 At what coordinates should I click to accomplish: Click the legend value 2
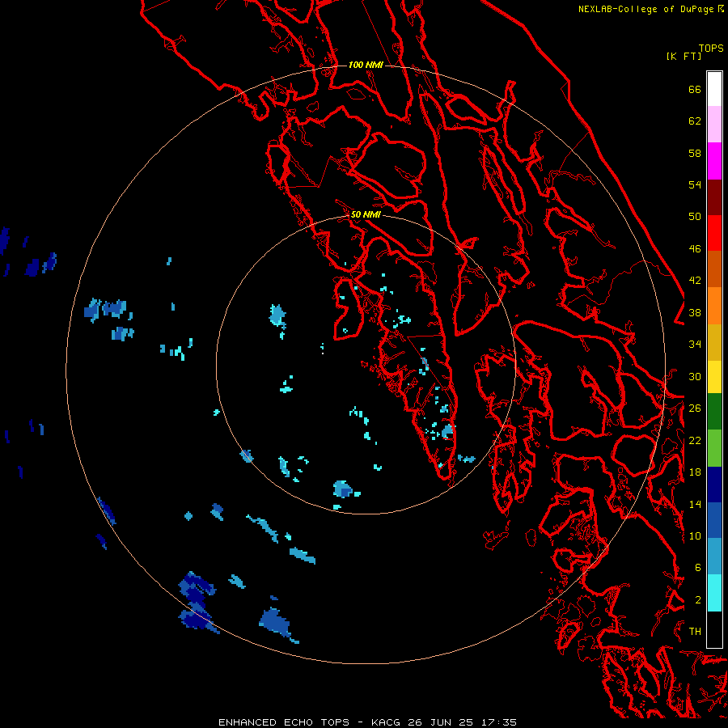[698, 600]
